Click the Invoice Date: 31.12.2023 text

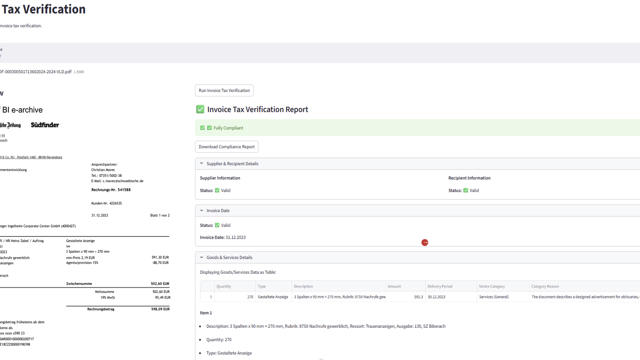pos(223,237)
